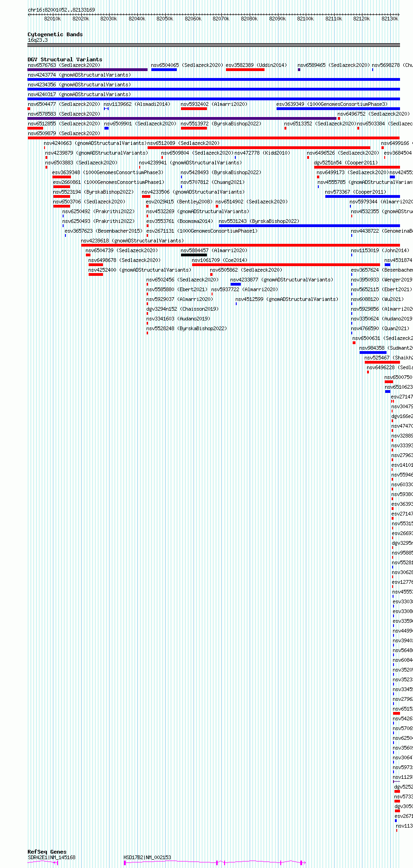
Task: Click dgv3294n152 (Chaisson2019) label
Action: (x=182, y=309)
